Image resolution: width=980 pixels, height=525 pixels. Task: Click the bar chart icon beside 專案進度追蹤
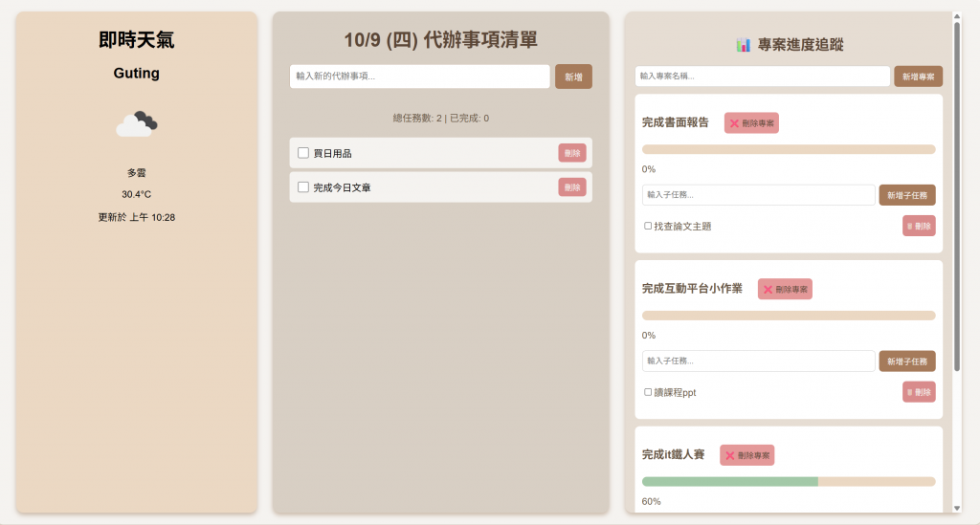(743, 44)
